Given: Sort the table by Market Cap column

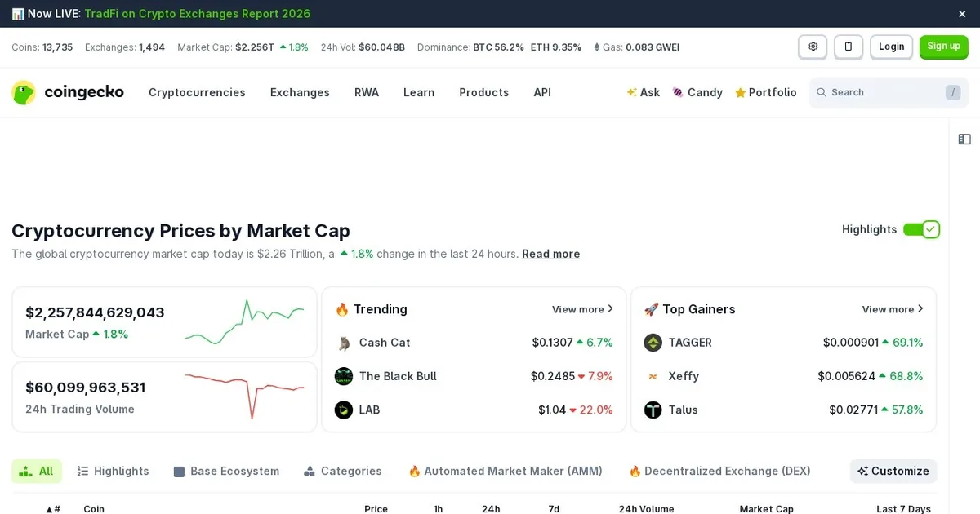Looking at the screenshot, I should [x=766, y=508].
